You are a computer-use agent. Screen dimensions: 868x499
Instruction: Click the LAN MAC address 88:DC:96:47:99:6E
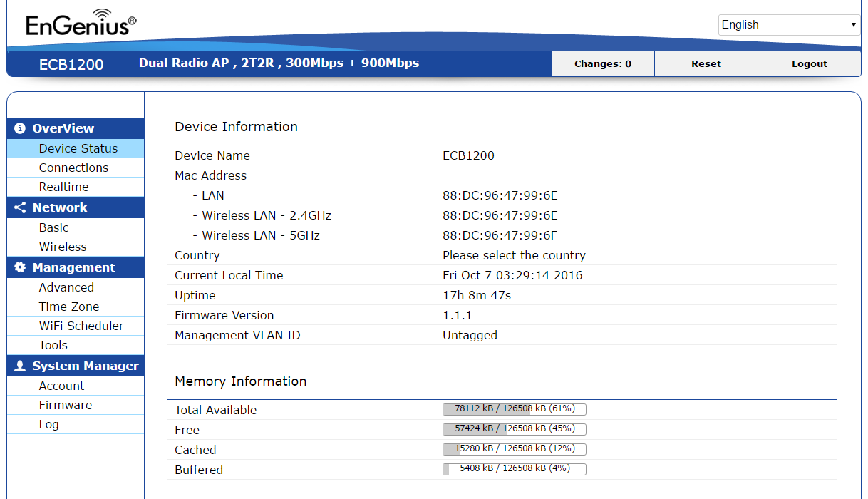(x=500, y=195)
